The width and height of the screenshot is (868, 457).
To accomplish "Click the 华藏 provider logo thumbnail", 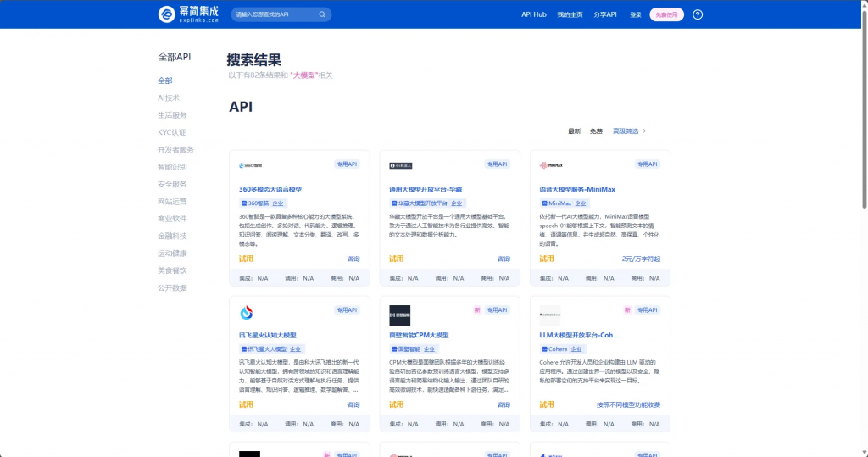I will tap(401, 165).
